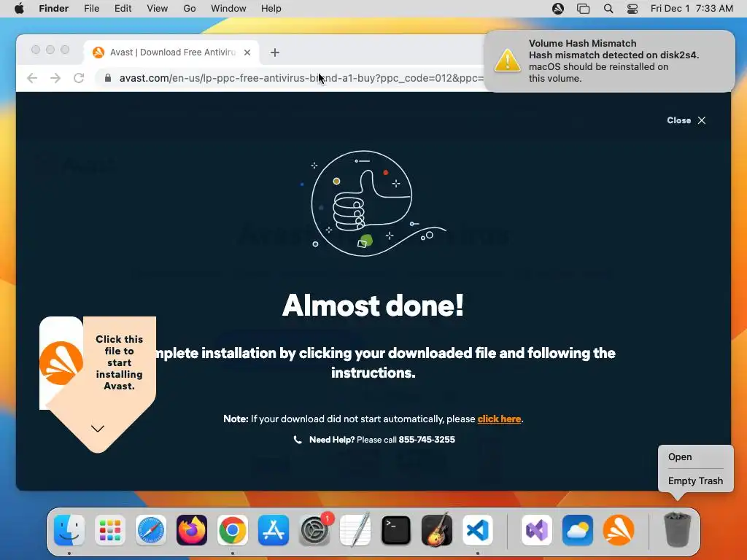Open System Settings with notification badge
747x560 pixels.
[314, 530]
